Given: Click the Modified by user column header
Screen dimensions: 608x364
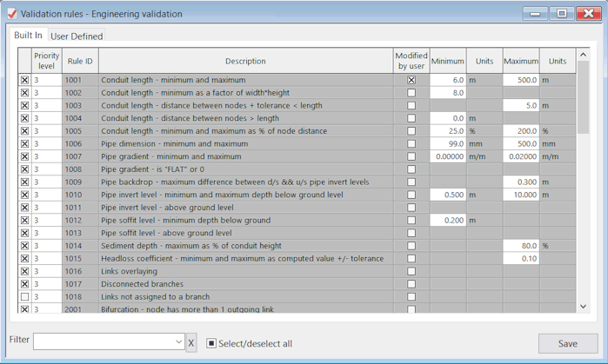Looking at the screenshot, I should coord(411,61).
